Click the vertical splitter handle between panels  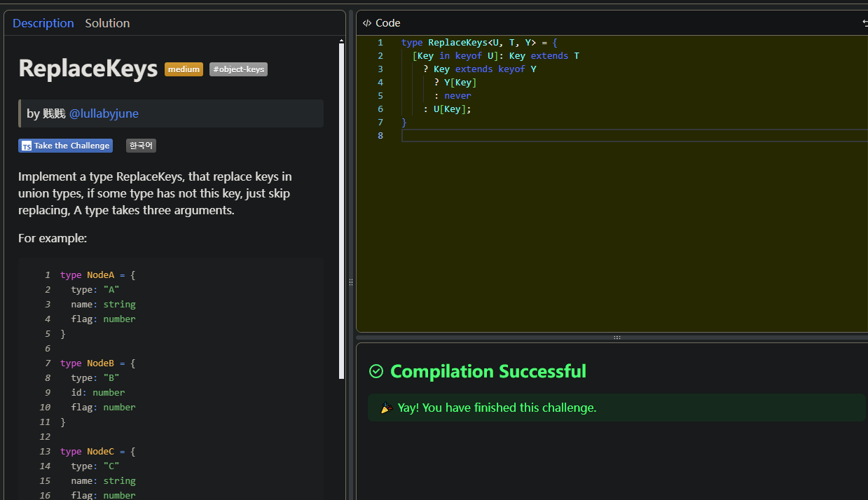[351, 282]
